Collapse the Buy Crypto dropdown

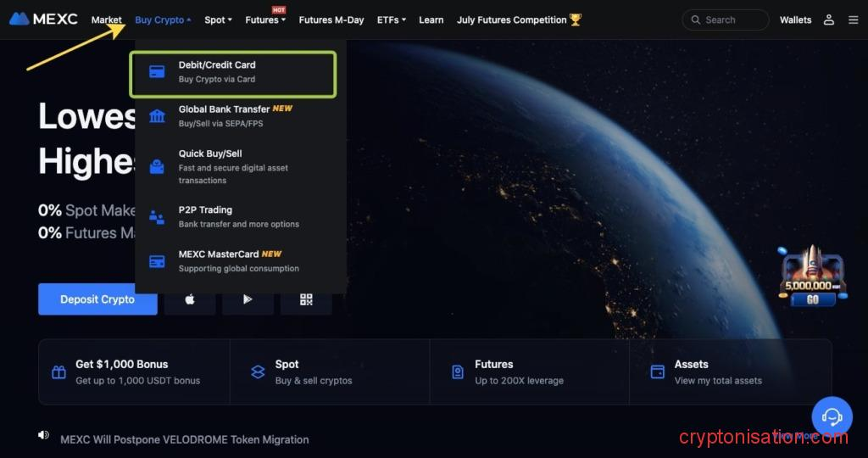pos(163,20)
